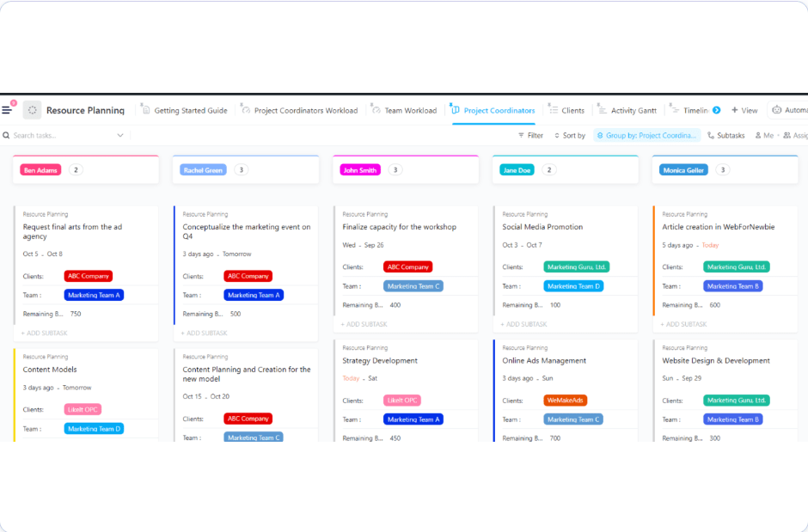Click the task count badge beside Rachel Green
808x532 pixels.
pos(242,170)
